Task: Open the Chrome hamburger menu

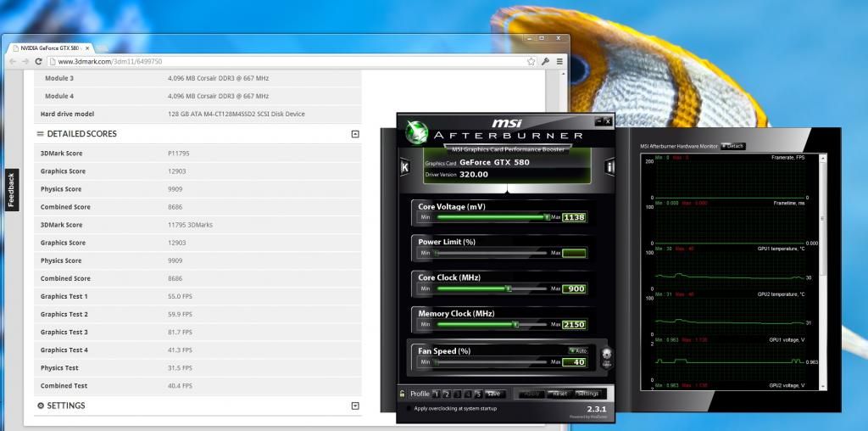Action: coord(559,61)
